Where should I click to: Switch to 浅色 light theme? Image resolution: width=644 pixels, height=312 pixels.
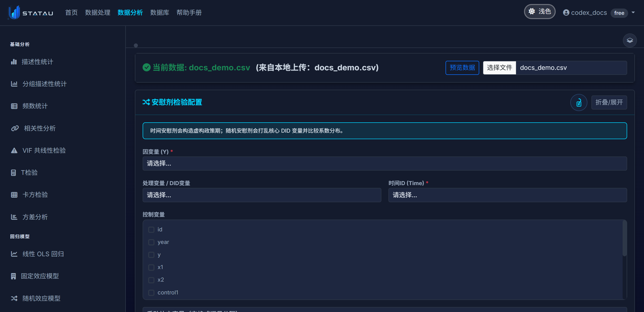540,12
